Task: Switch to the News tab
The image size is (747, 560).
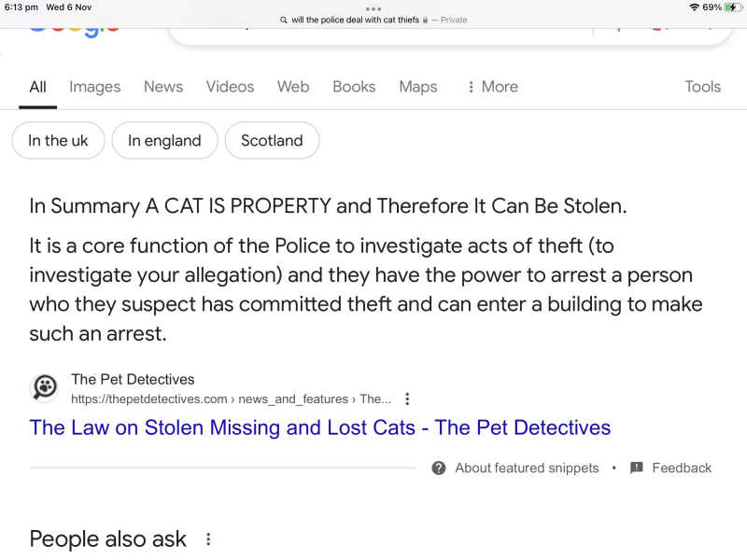Action: 163,87
